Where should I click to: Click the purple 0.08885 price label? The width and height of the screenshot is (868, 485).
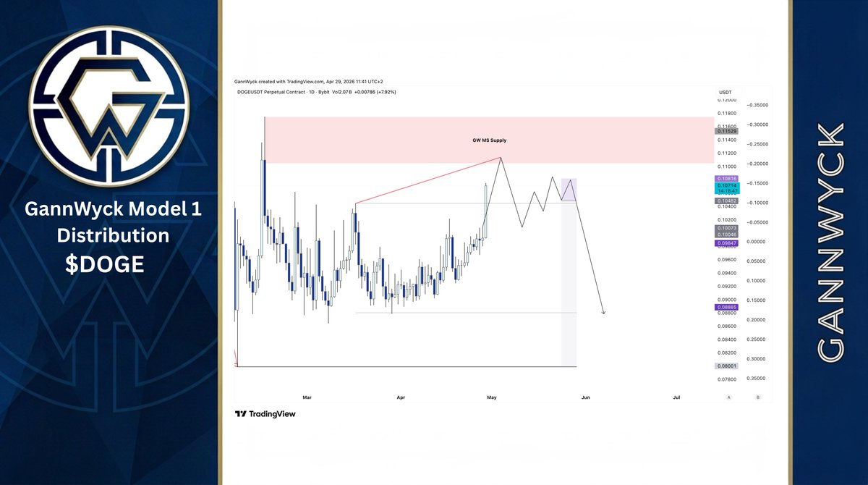(726, 307)
